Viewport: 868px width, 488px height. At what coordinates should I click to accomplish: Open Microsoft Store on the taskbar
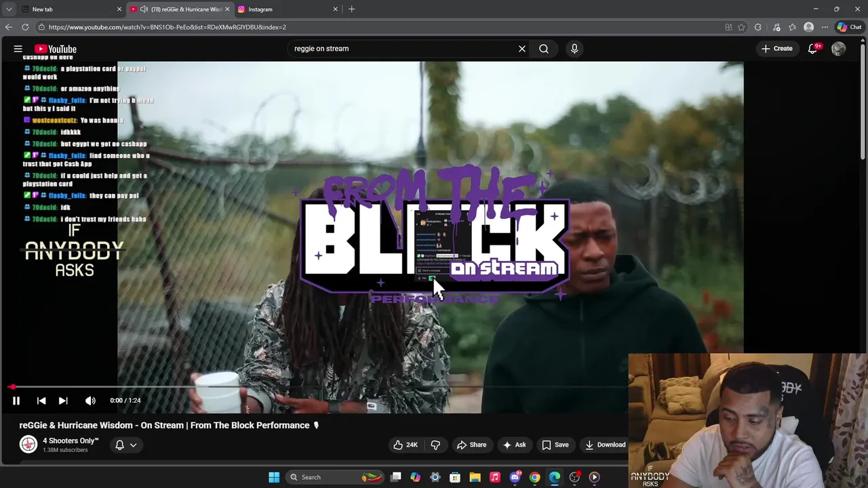coord(455,477)
